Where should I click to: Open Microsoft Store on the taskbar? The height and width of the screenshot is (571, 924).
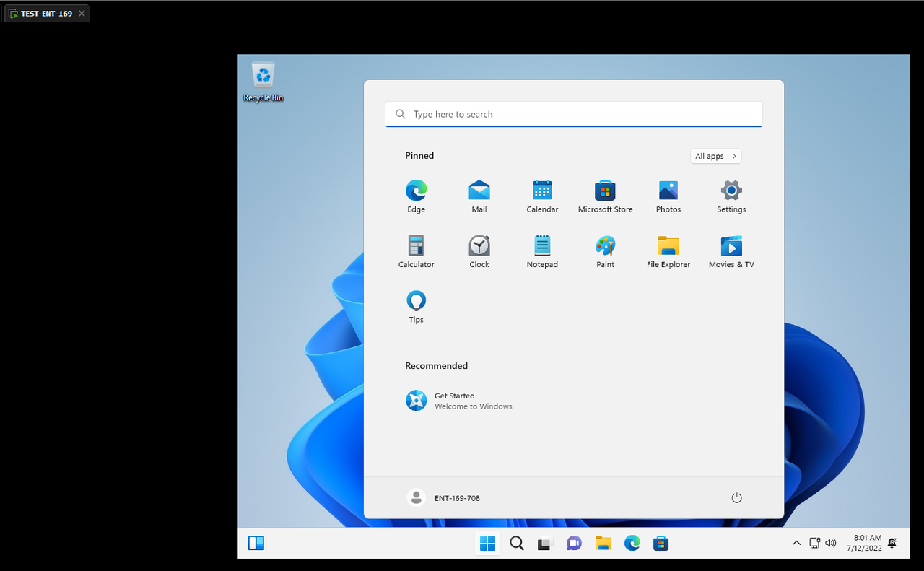pos(661,543)
